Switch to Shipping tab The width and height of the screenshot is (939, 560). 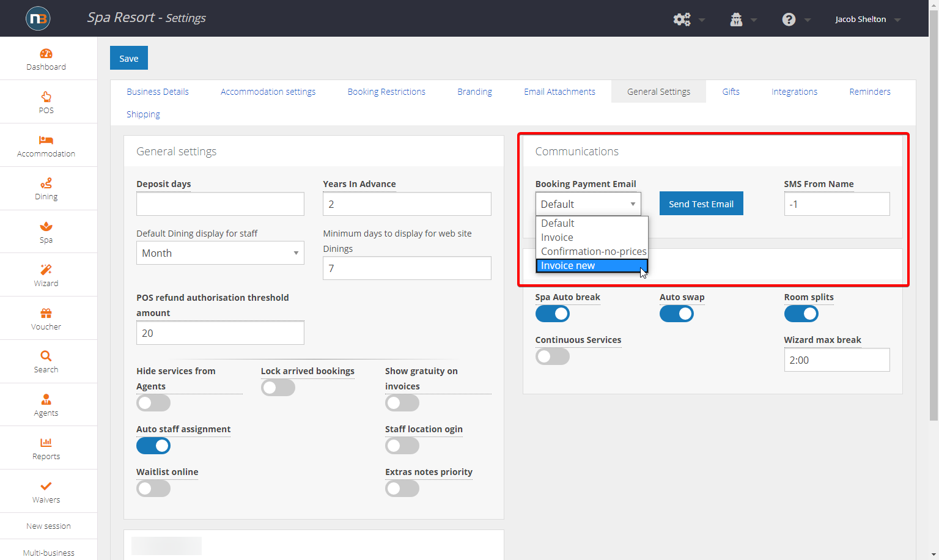click(x=143, y=114)
